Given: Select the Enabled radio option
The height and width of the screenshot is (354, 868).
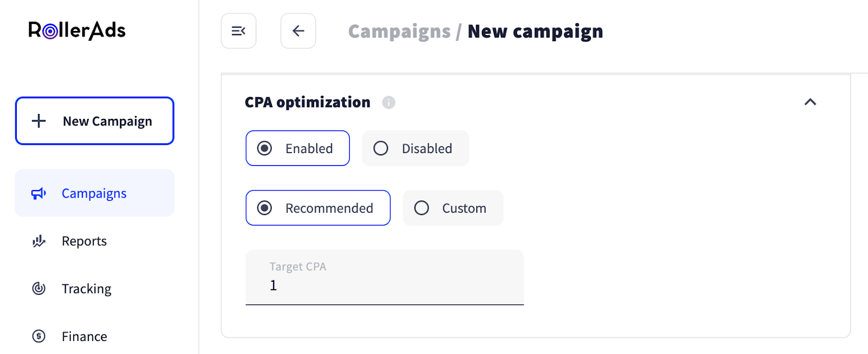Looking at the screenshot, I should pyautogui.click(x=265, y=148).
